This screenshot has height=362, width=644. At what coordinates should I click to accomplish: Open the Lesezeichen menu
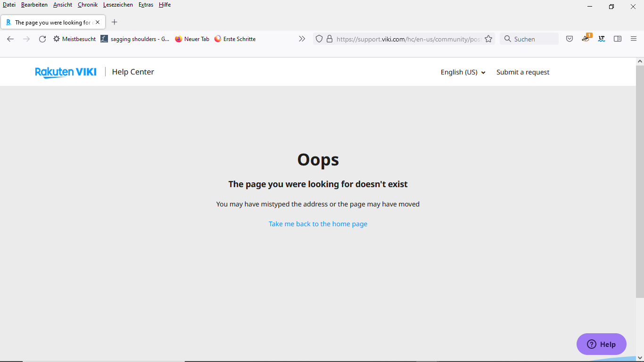pos(118,5)
